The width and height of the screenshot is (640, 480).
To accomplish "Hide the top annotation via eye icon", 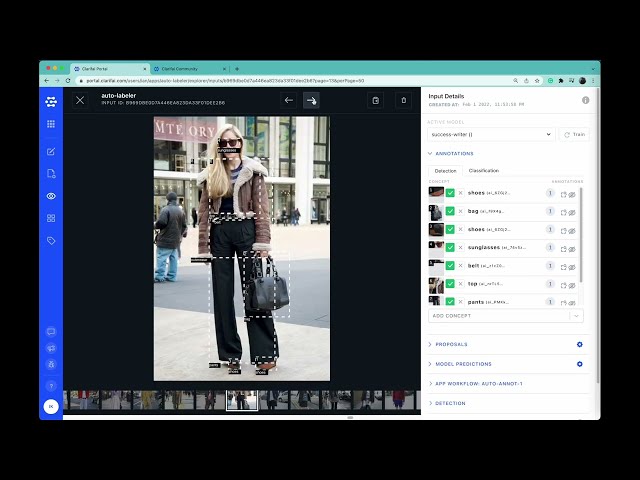I will [x=572, y=285].
